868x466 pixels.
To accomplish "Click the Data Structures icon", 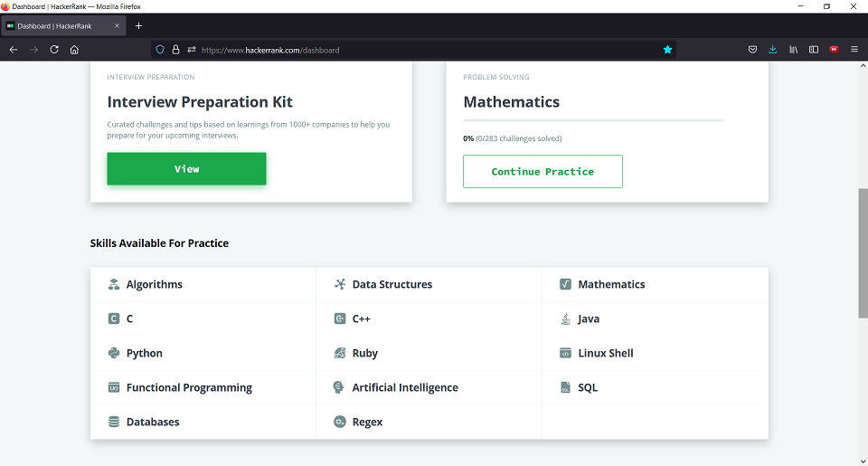I will click(340, 284).
